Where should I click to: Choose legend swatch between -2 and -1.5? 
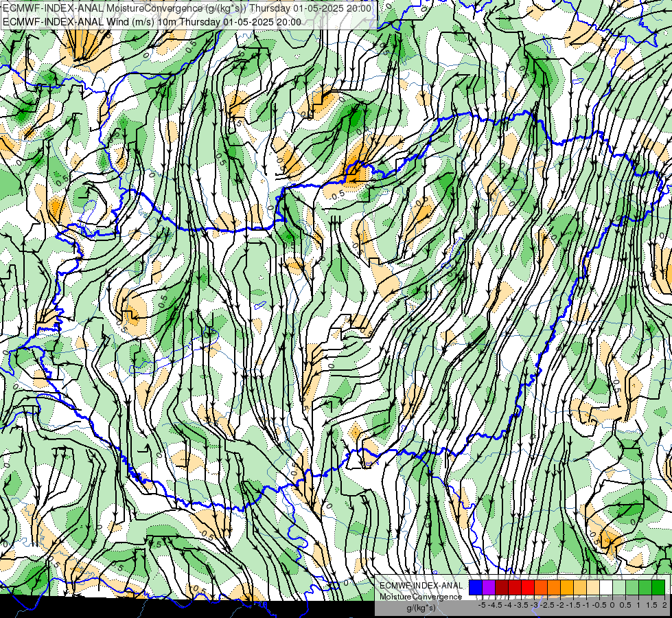(x=567, y=588)
